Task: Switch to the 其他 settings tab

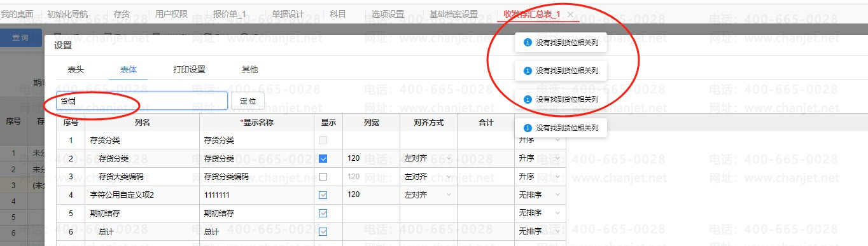Action: click(249, 70)
